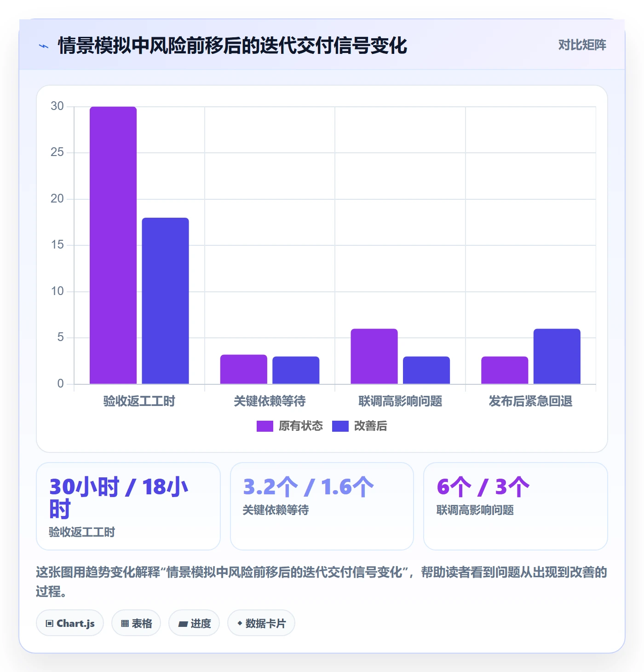
Task: Click the description paragraph starting 这张图用趋势变化
Action: [x=322, y=582]
